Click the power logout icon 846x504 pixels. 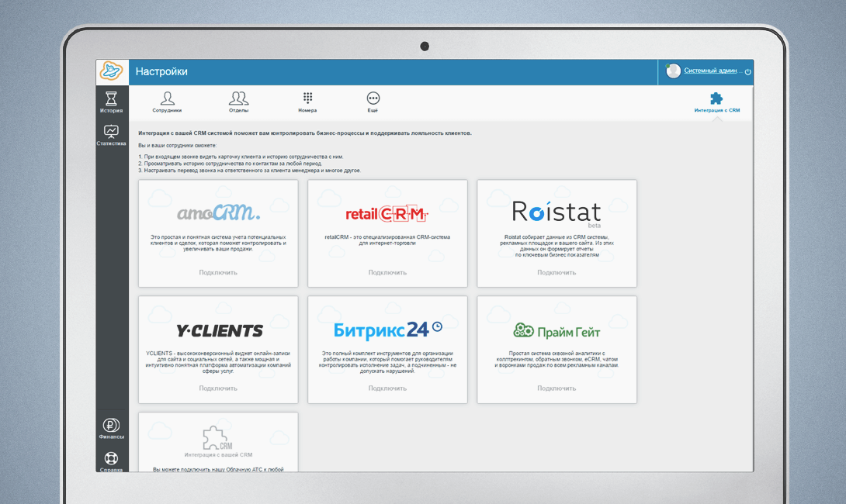(747, 71)
